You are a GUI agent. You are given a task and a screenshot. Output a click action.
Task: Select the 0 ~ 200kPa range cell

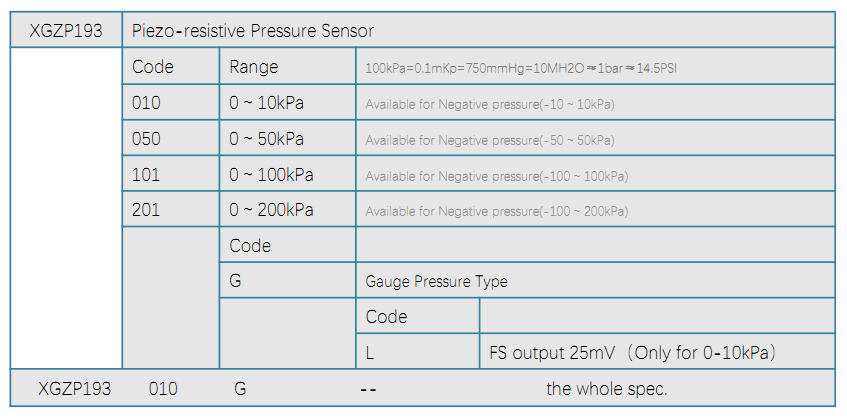point(287,209)
